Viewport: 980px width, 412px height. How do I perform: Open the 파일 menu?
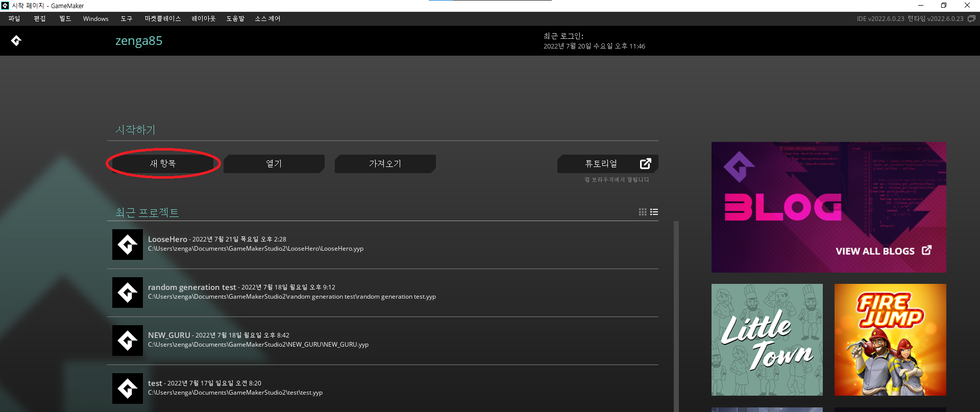14,18
